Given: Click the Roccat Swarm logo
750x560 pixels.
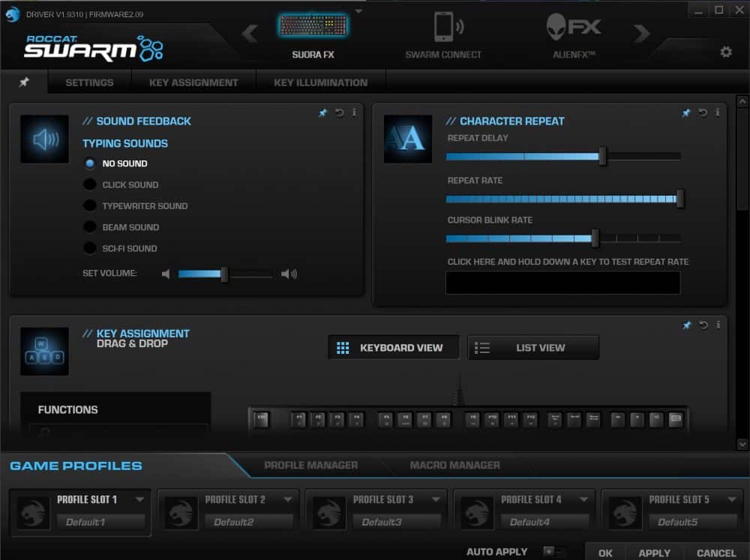Looking at the screenshot, I should pyautogui.click(x=94, y=48).
